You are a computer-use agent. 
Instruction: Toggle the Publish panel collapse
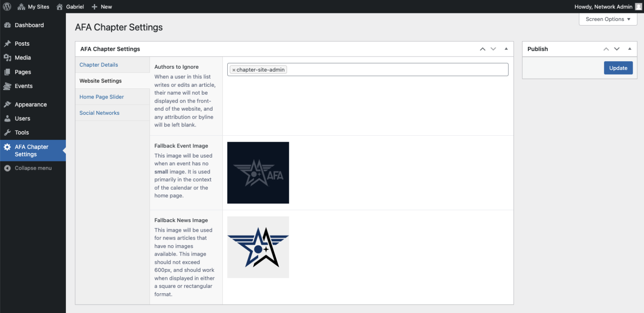pos(630,49)
